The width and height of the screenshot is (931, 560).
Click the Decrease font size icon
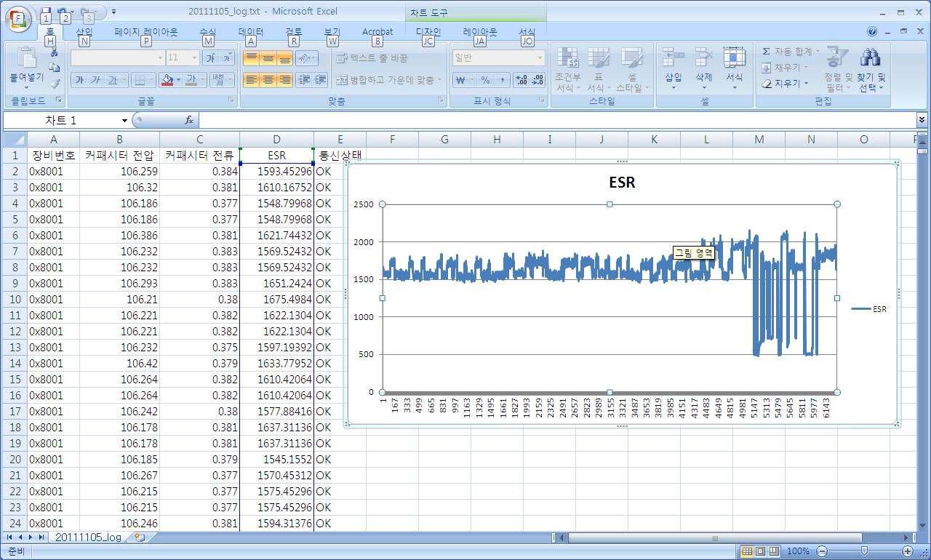[x=227, y=57]
